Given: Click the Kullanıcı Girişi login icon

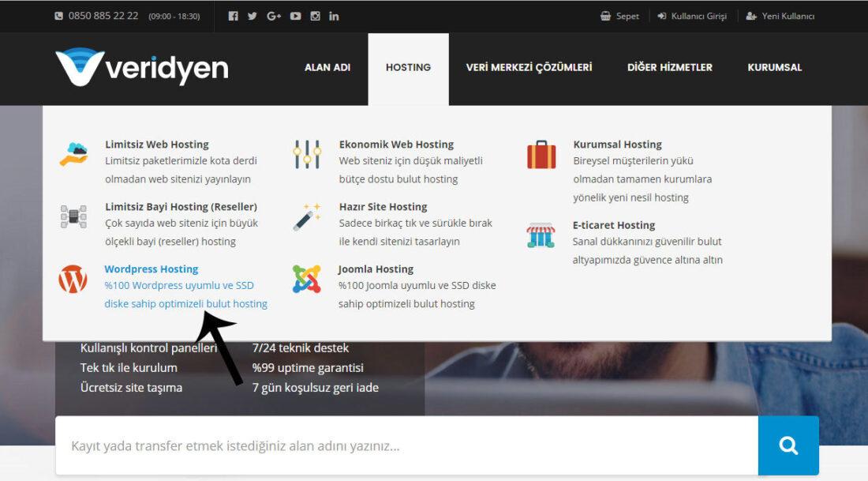Looking at the screenshot, I should click(x=661, y=16).
